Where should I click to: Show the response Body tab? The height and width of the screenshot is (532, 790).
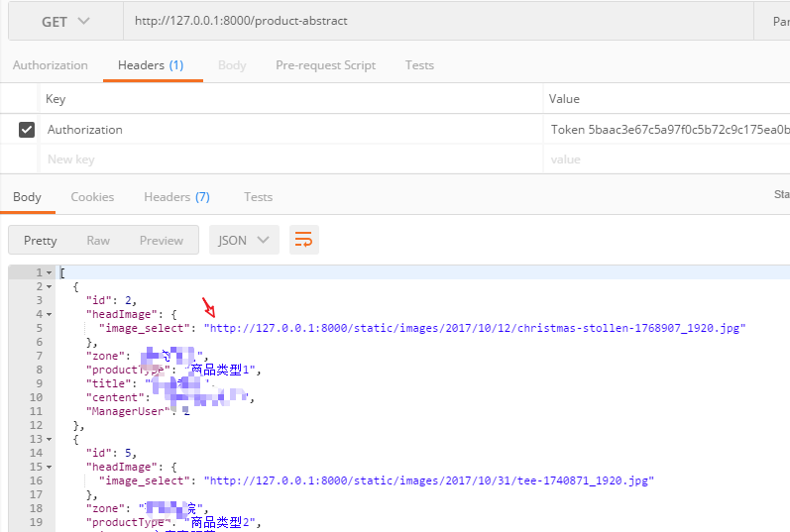pos(27,197)
